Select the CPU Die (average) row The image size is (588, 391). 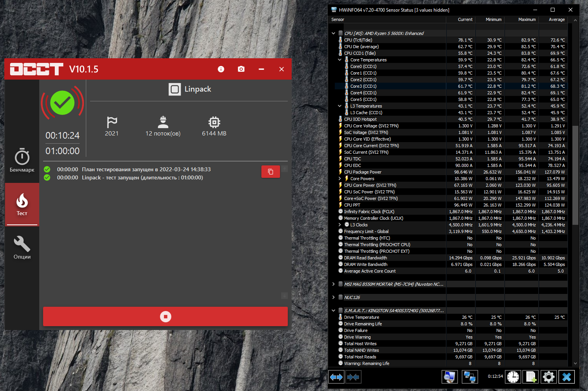448,47
